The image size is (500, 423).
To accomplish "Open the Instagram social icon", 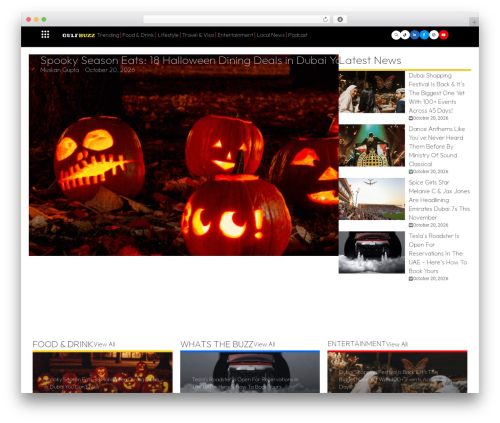I will [434, 35].
